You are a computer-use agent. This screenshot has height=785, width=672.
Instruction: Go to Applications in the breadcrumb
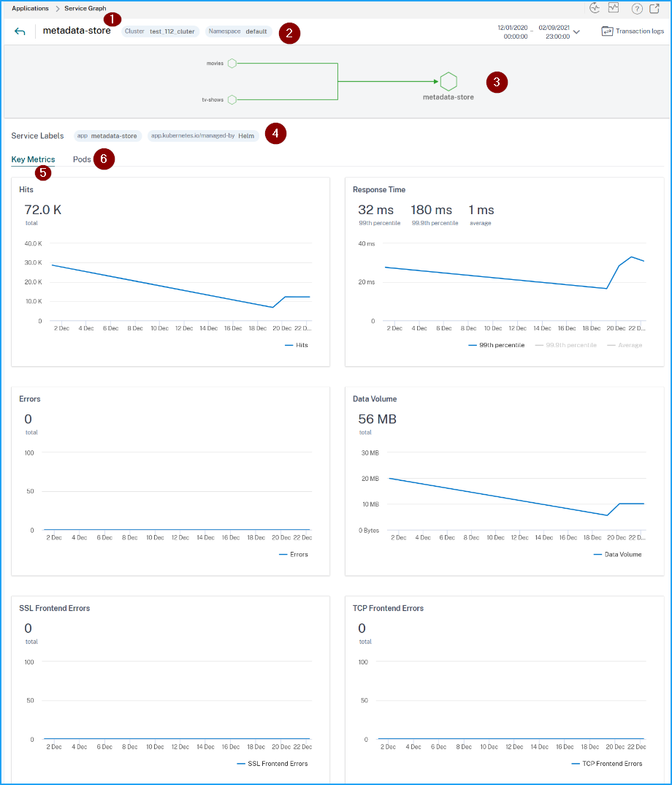click(30, 9)
